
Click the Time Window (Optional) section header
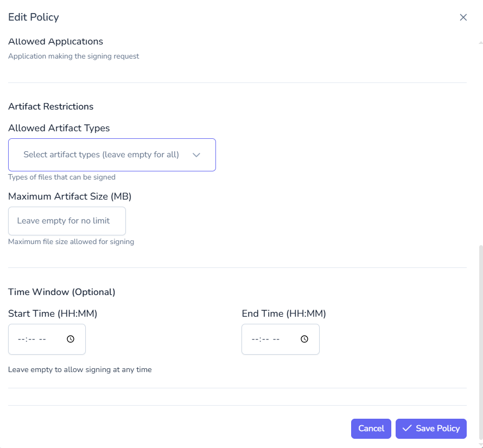point(61,292)
